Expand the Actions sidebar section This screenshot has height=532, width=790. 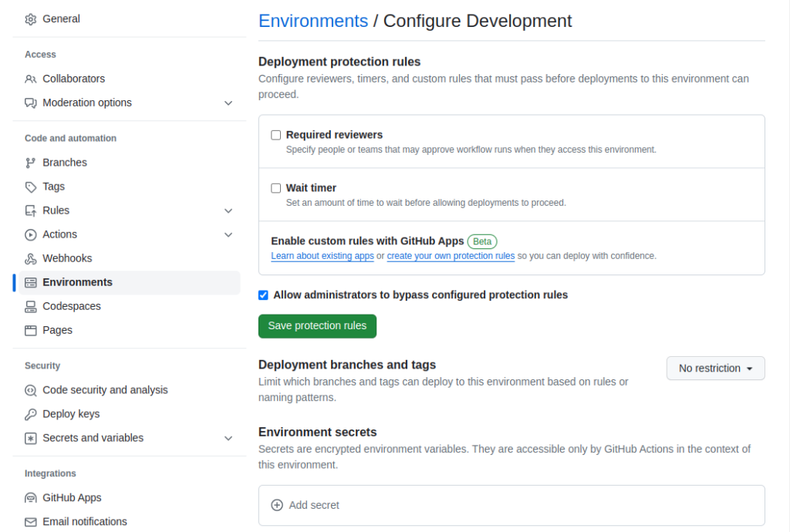pyautogui.click(x=228, y=234)
